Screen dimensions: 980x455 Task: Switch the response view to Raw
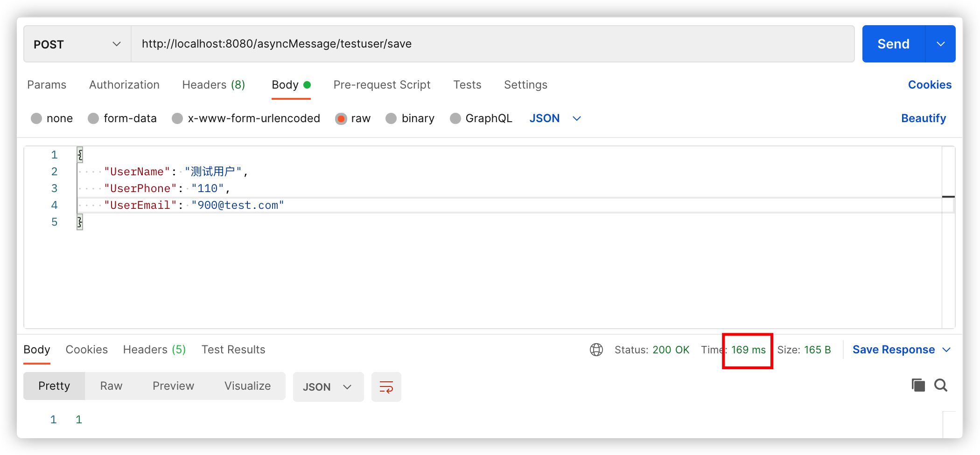click(111, 386)
